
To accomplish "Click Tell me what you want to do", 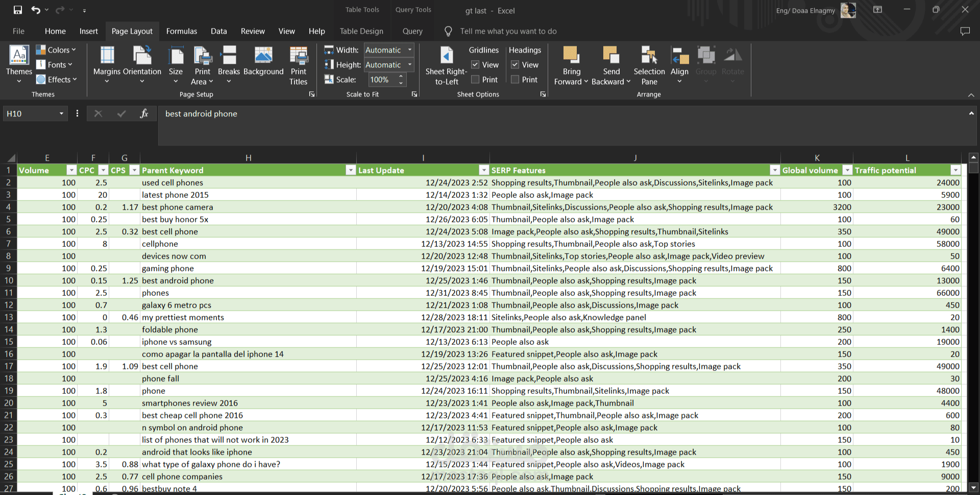I will point(508,31).
